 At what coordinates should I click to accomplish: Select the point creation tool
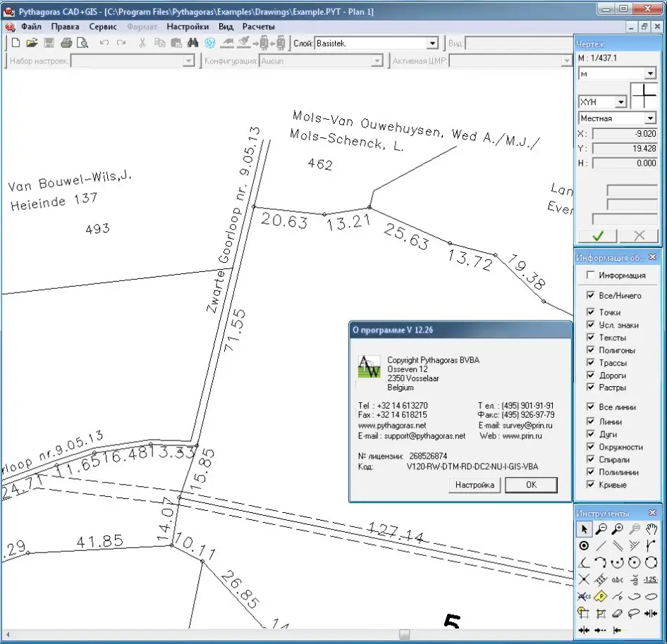(584, 546)
